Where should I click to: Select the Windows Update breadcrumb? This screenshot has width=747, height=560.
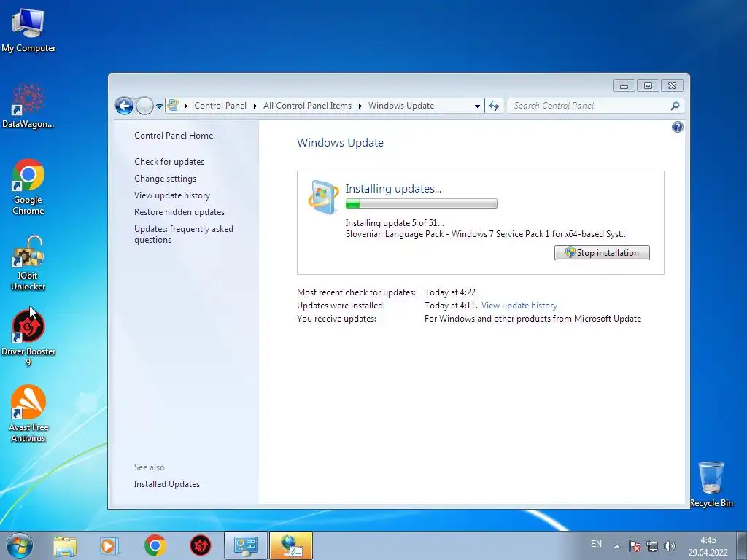[x=401, y=106]
